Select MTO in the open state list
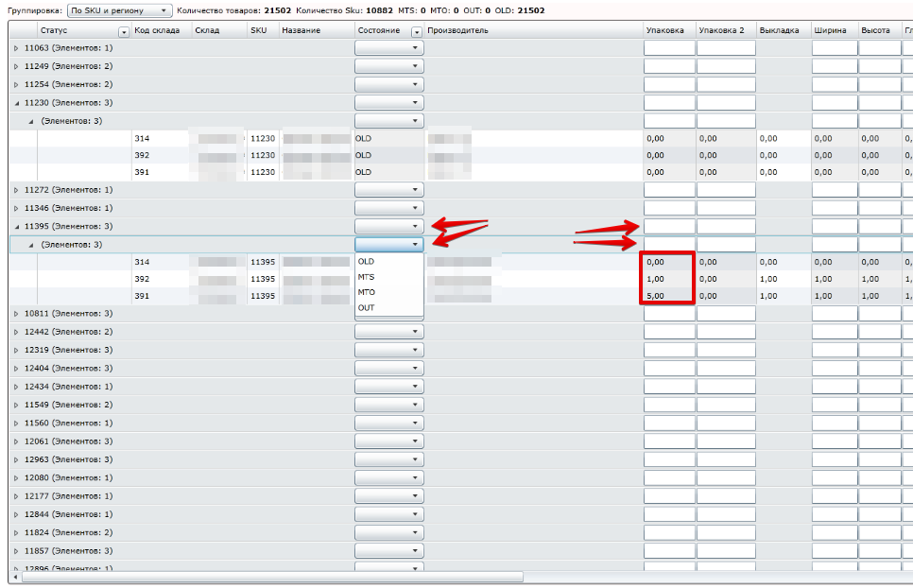913x588 pixels. [389, 292]
